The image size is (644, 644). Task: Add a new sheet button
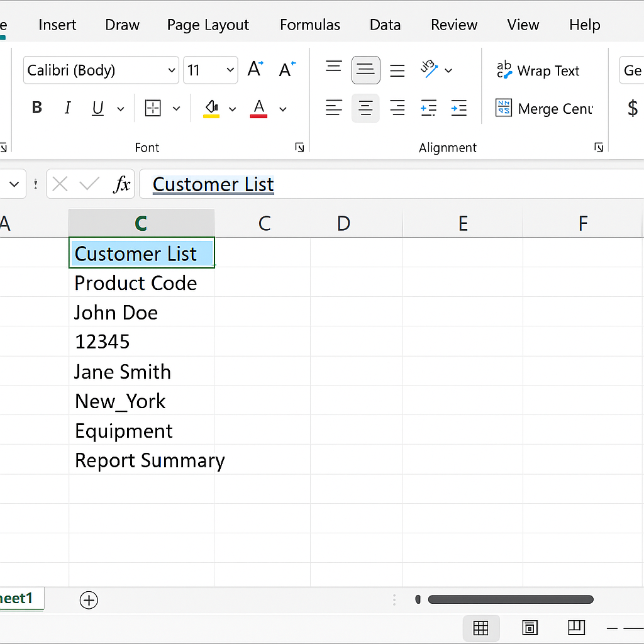point(89,600)
